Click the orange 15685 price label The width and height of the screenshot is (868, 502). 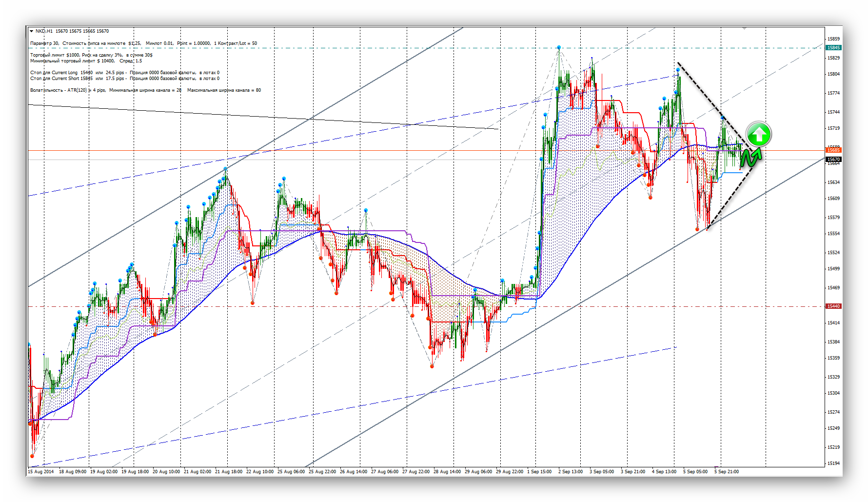(833, 150)
